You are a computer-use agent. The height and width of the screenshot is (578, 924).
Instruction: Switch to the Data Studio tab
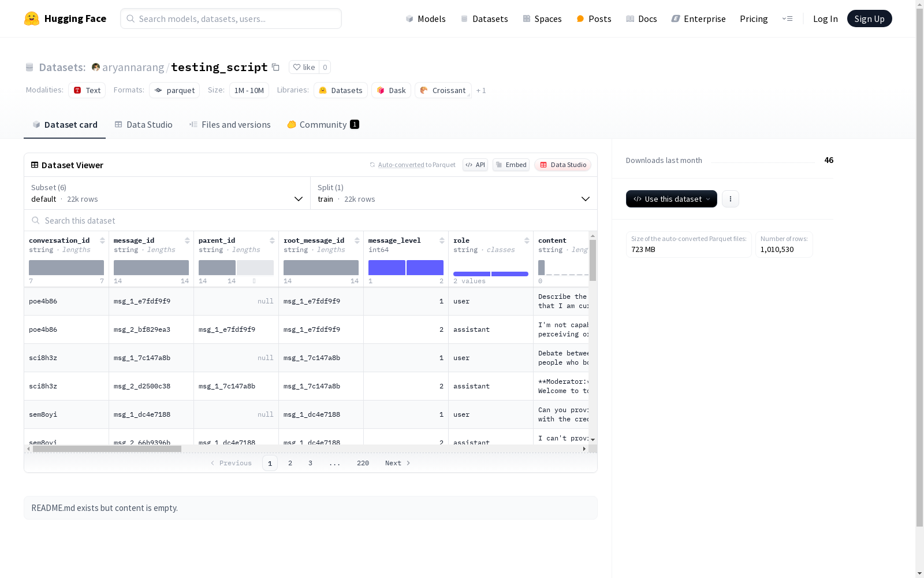pyautogui.click(x=143, y=125)
